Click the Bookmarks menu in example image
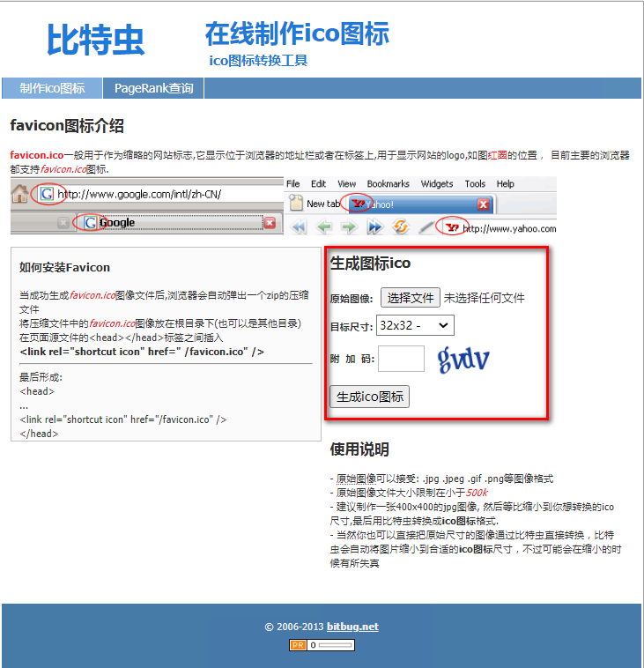 (x=388, y=184)
